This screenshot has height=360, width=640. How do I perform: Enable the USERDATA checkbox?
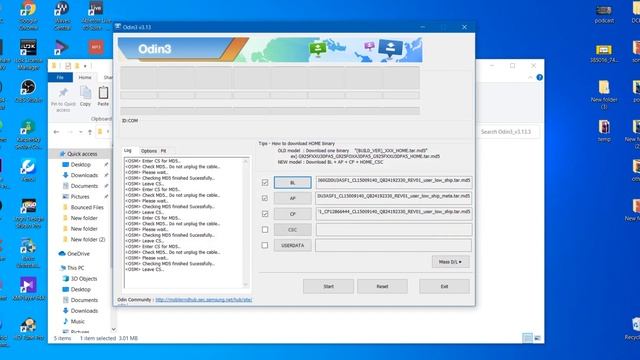pos(265,245)
